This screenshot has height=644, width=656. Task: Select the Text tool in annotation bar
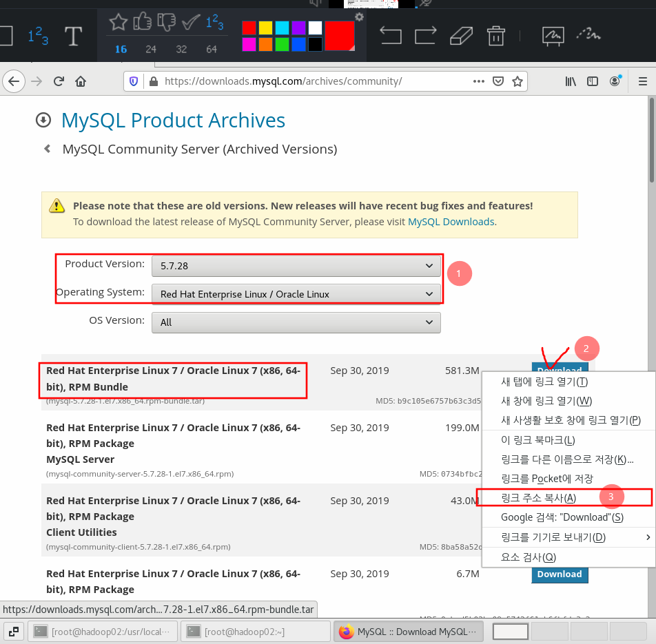click(x=73, y=36)
